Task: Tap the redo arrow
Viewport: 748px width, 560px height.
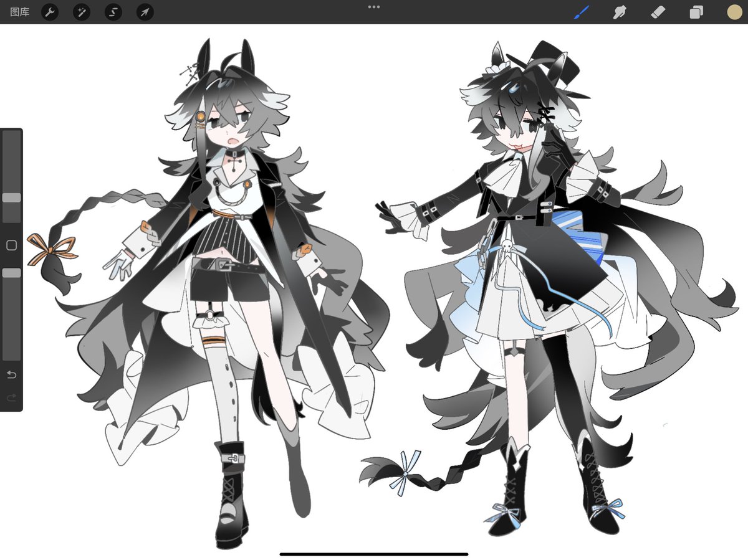Action: pyautogui.click(x=11, y=397)
